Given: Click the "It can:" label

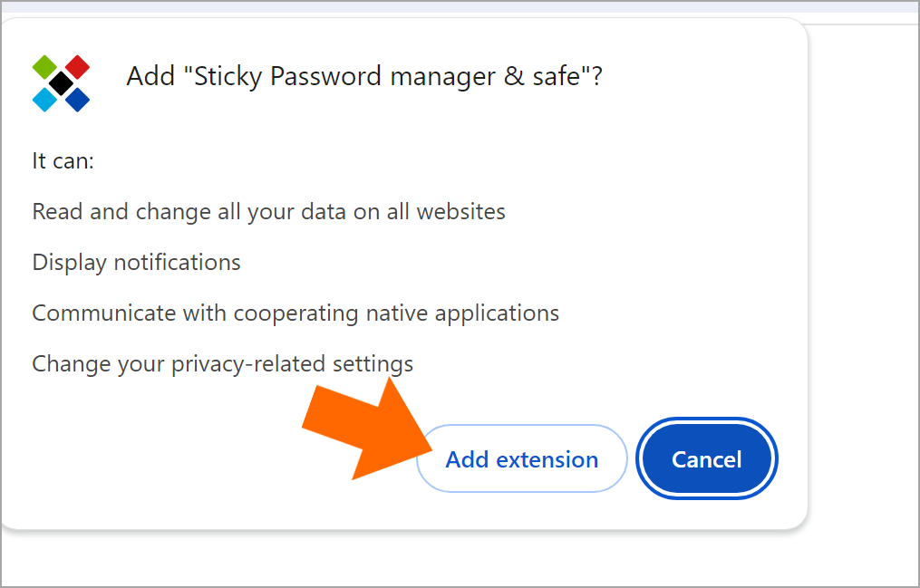Looking at the screenshot, I should point(63,160).
